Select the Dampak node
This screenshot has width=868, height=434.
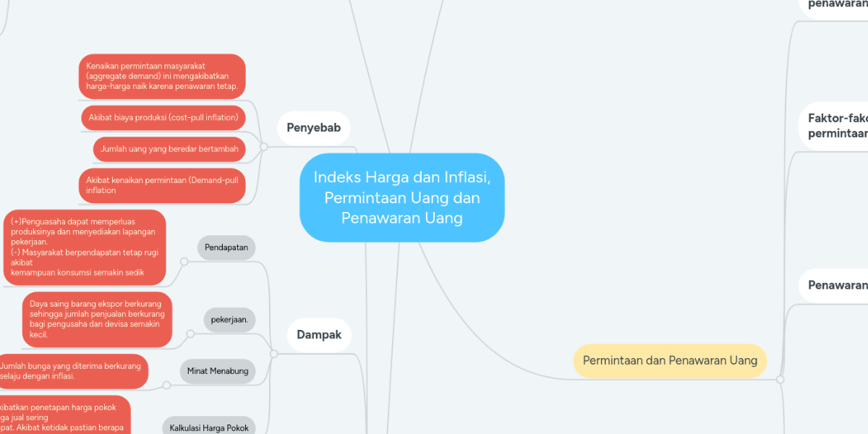(319, 335)
